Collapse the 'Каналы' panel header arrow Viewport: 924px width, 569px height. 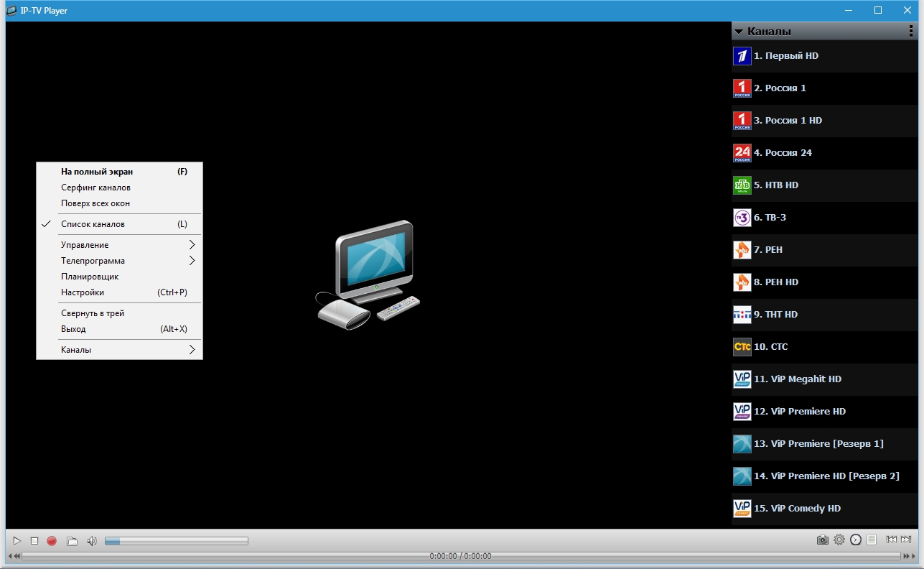point(738,32)
